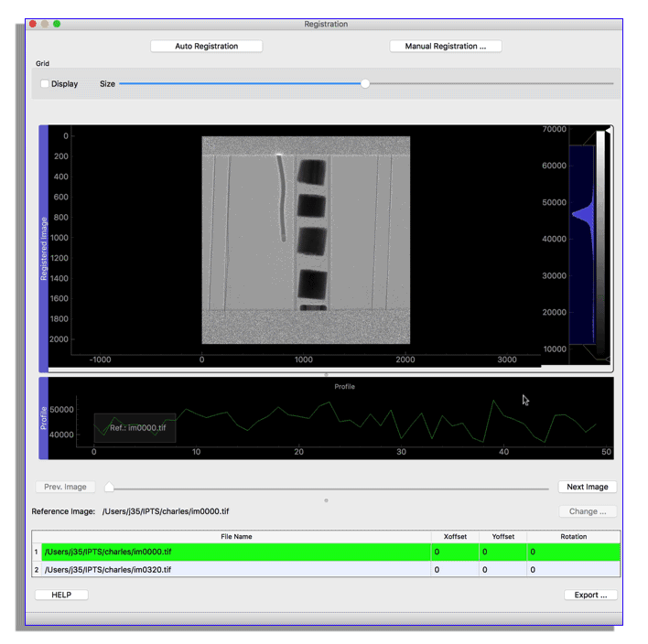The width and height of the screenshot is (648, 644).
Task: Click the splitter dot below the image slider
Action: click(x=326, y=500)
